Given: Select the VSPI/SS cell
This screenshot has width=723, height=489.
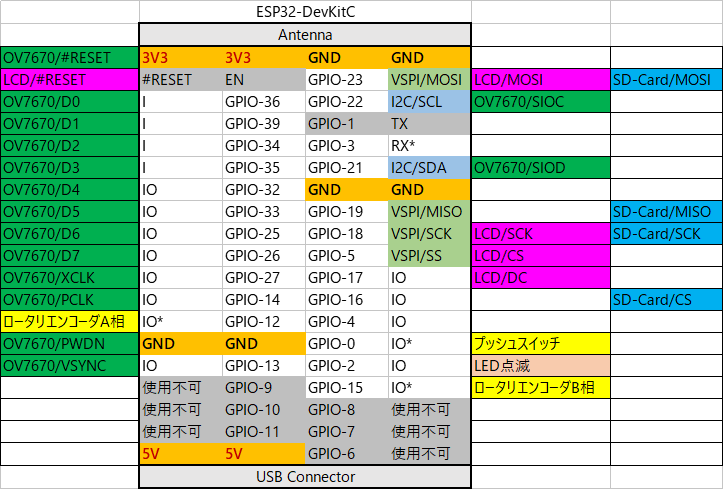Looking at the screenshot, I should point(429,255).
